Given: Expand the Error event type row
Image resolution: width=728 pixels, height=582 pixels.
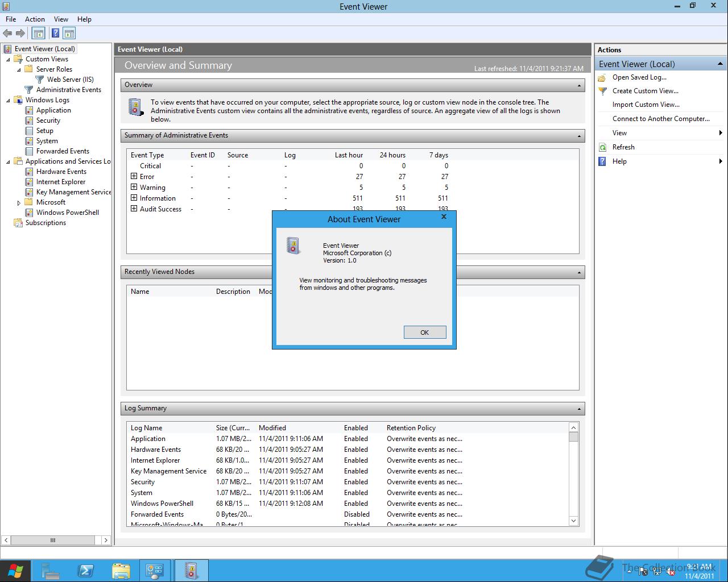Looking at the screenshot, I should tap(134, 176).
